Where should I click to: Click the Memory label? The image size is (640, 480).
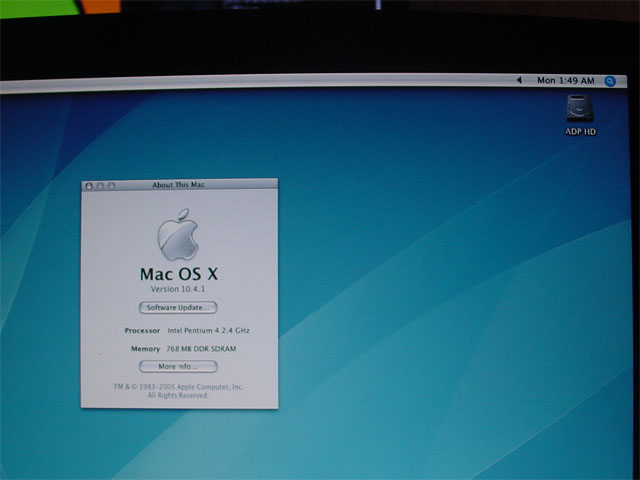point(145,349)
